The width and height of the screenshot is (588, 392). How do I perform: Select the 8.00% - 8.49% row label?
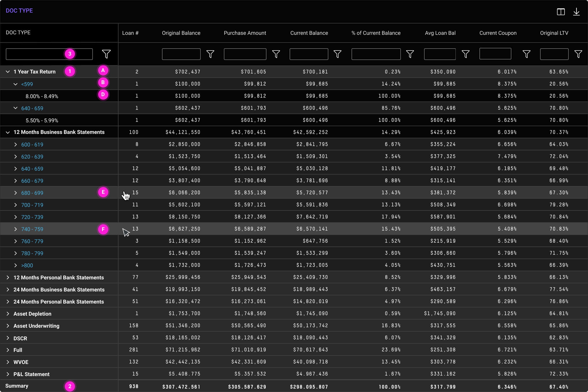[42, 96]
